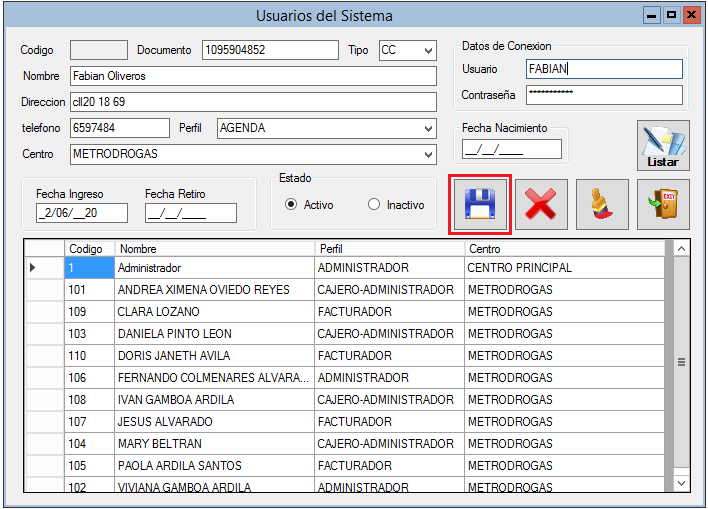Click the table's scroll down arrow
Screen dimensions: 708x509
[682, 482]
